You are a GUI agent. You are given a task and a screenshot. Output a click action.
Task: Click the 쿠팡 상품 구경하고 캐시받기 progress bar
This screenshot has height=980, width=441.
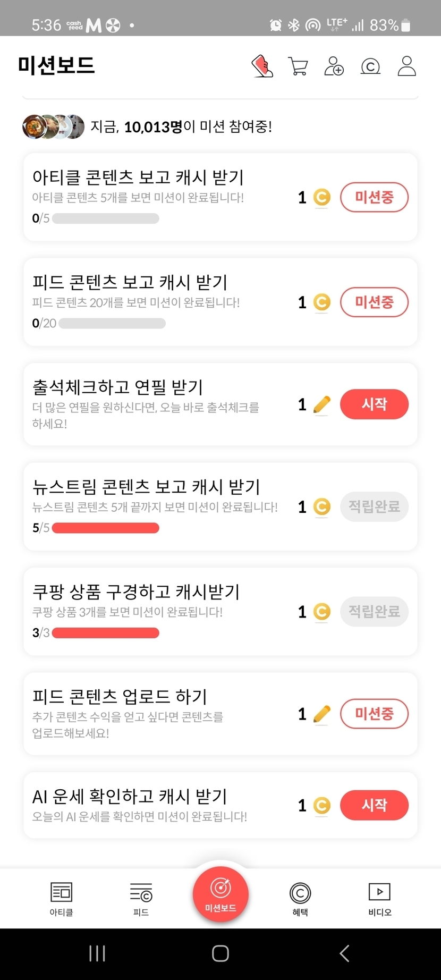coord(106,633)
